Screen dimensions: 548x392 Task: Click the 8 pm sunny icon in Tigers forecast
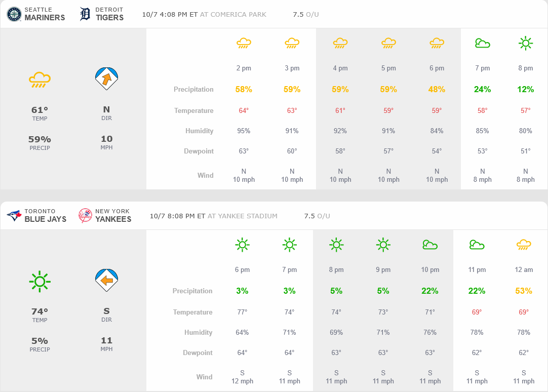tap(526, 44)
